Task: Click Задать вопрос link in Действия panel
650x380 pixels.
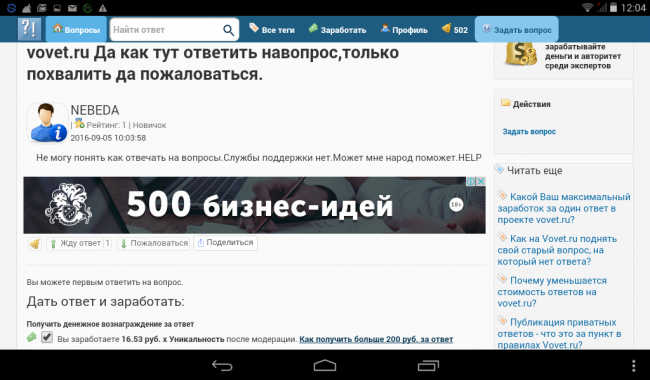Action: [529, 131]
